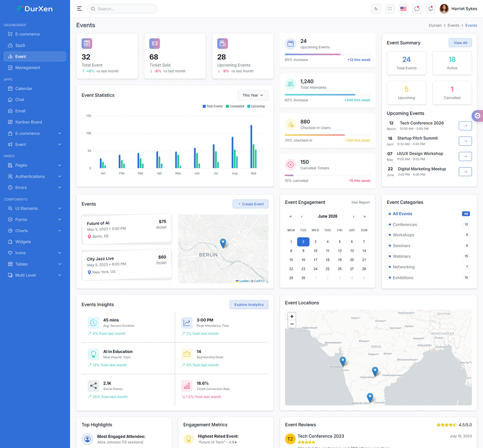Click the Email sidebar icon
The width and height of the screenshot is (483, 448).
click(10, 111)
